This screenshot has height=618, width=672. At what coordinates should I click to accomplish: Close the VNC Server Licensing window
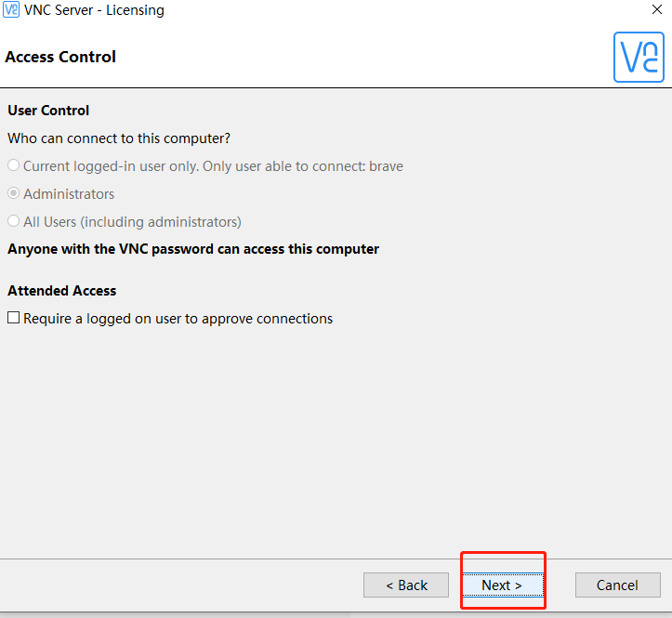(x=657, y=10)
